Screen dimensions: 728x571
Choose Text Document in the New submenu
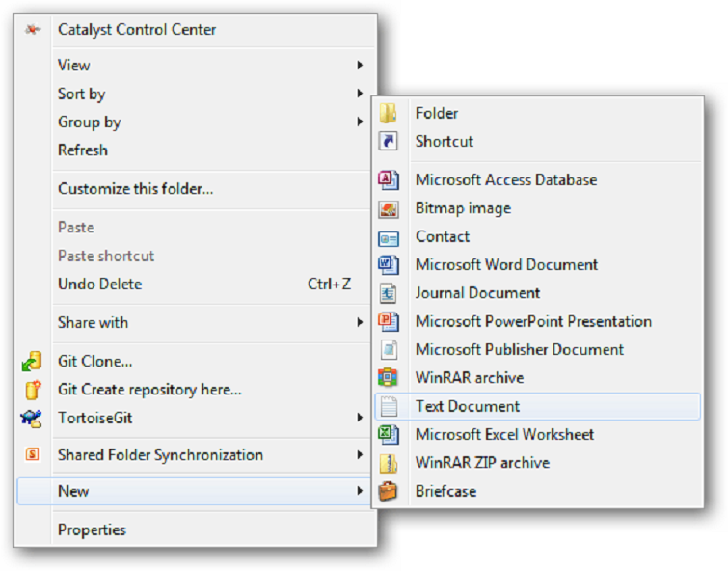click(x=468, y=406)
